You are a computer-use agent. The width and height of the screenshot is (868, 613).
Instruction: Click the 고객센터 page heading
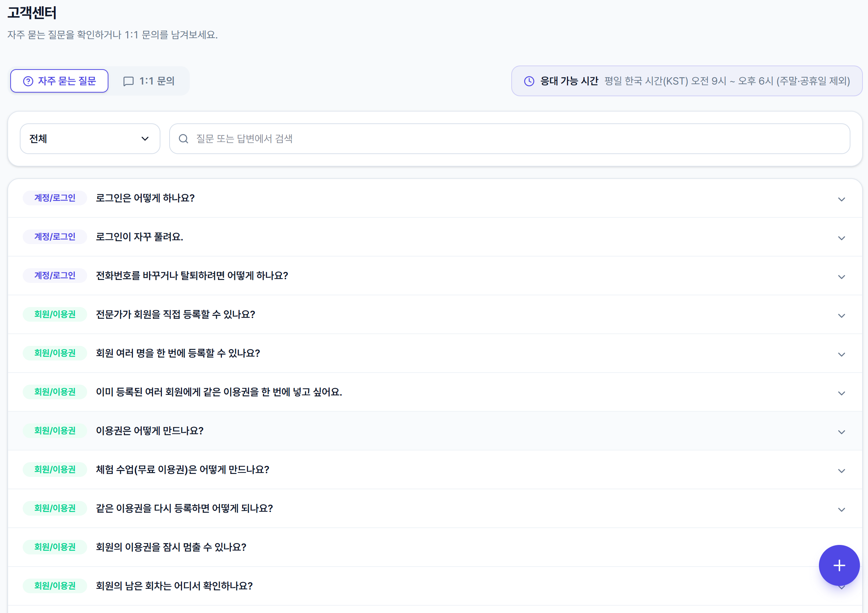pyautogui.click(x=32, y=13)
